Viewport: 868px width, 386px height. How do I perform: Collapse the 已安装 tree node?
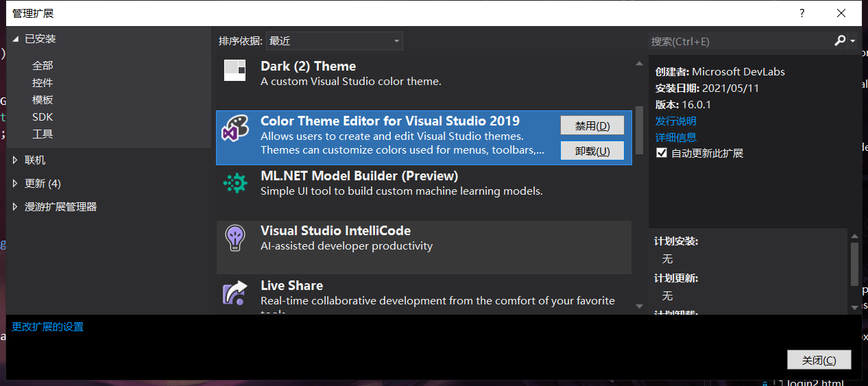pyautogui.click(x=16, y=39)
